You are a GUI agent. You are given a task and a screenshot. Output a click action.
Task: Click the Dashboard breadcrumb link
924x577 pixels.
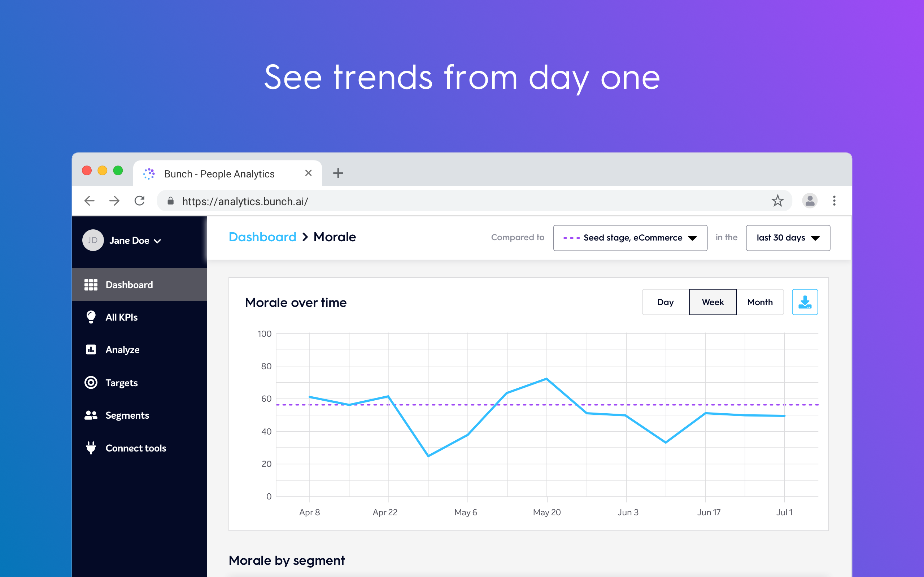tap(262, 237)
